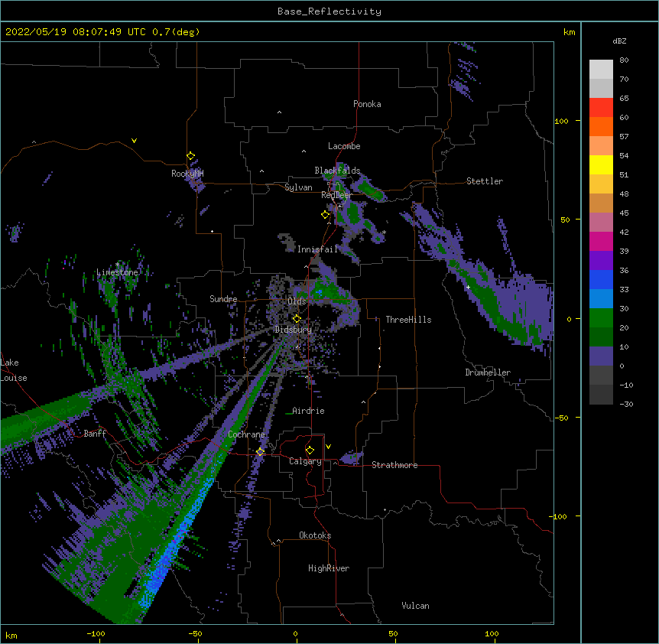Click the Olds city label
This screenshot has height=644, width=659.
click(x=297, y=301)
